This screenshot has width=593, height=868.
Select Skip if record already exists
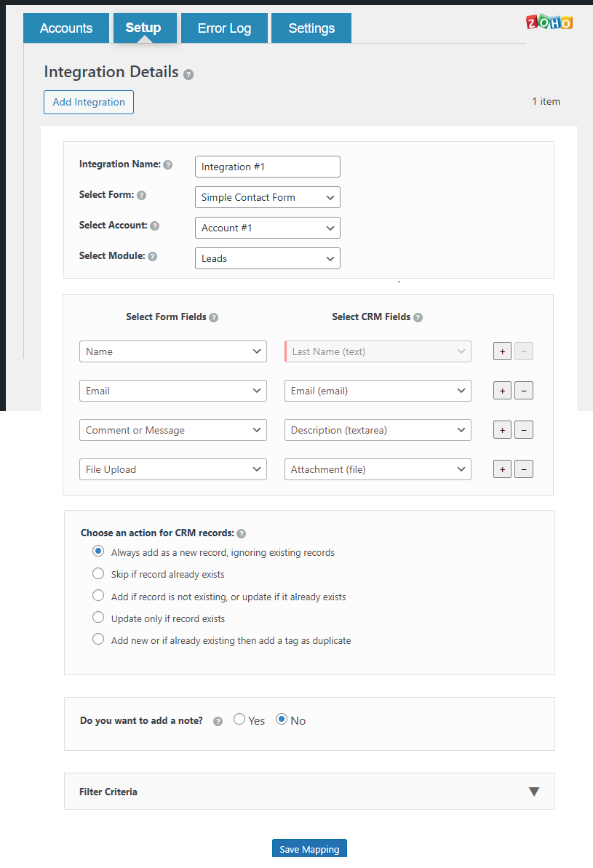98,573
